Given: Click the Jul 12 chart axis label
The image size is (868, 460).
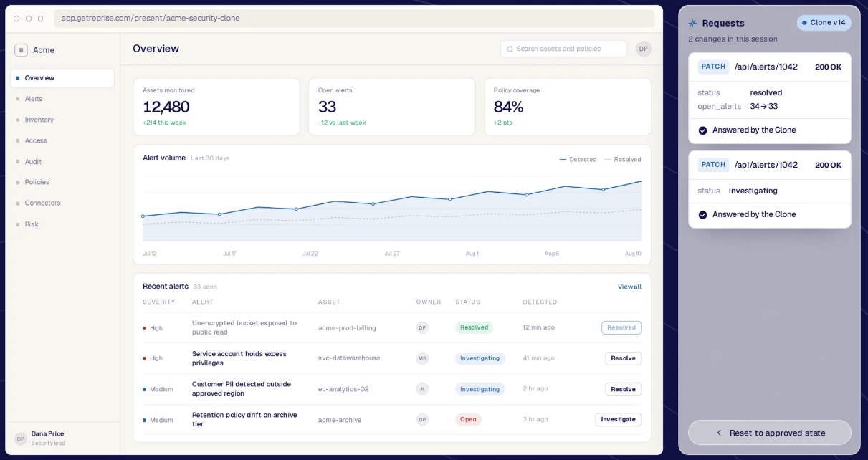Looking at the screenshot, I should click(150, 254).
